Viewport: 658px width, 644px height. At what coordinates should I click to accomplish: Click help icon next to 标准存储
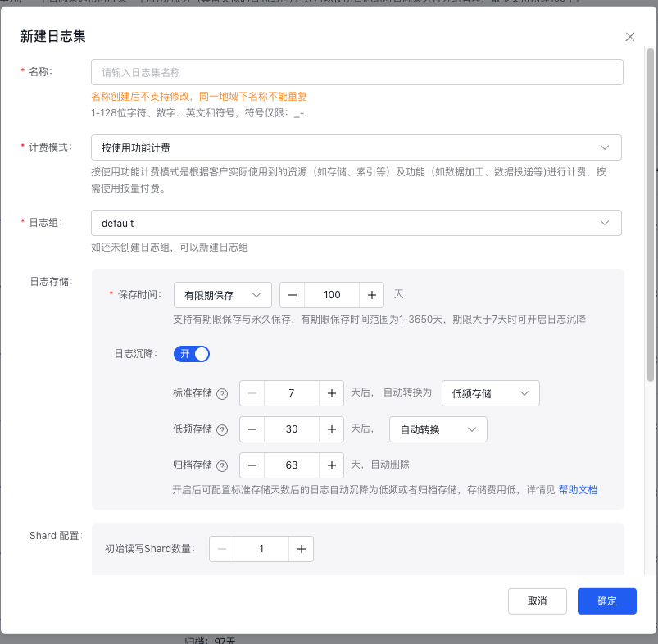click(x=222, y=394)
